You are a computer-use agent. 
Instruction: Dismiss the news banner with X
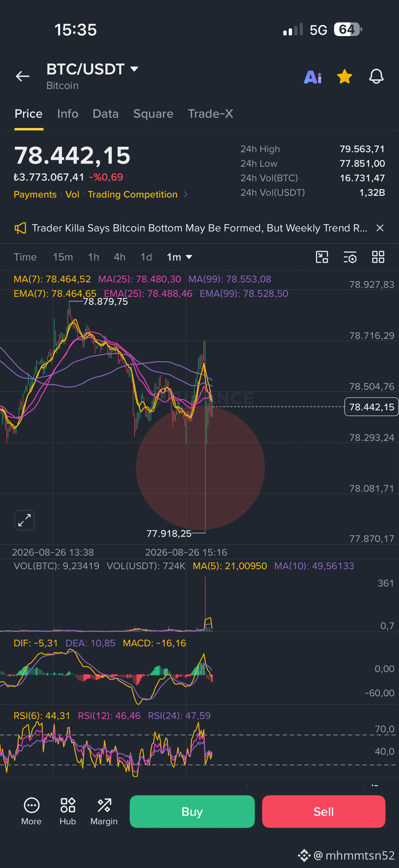click(x=380, y=228)
